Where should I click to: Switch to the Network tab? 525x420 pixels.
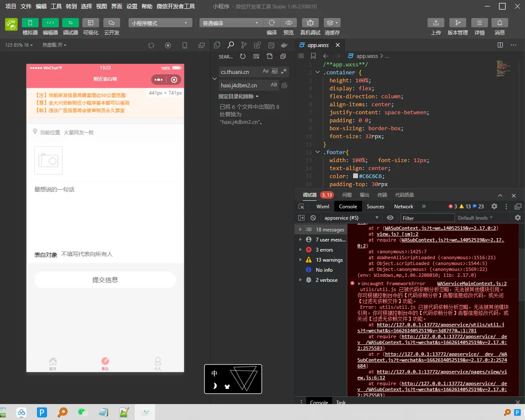click(404, 206)
